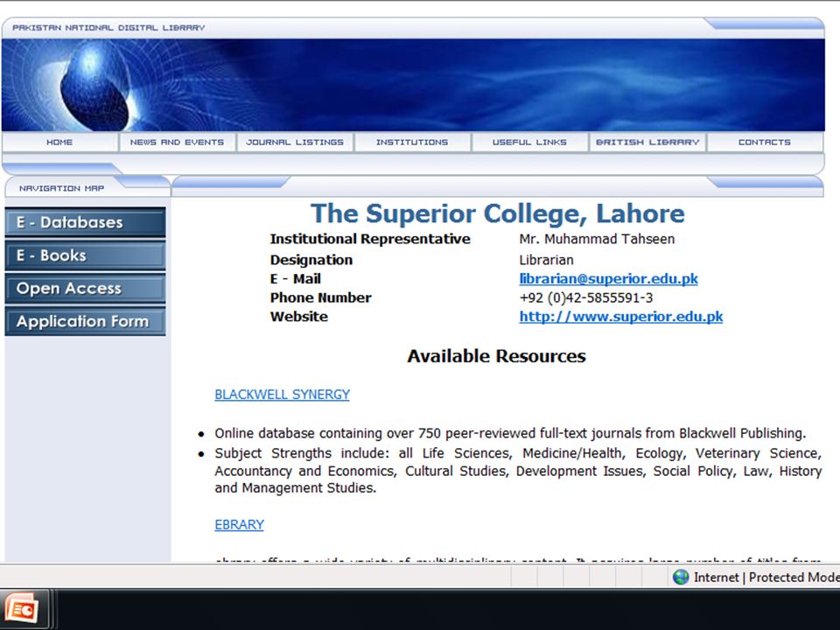Select phone number +92 (0)42-5855591-3
This screenshot has height=630, width=840.
(x=586, y=297)
